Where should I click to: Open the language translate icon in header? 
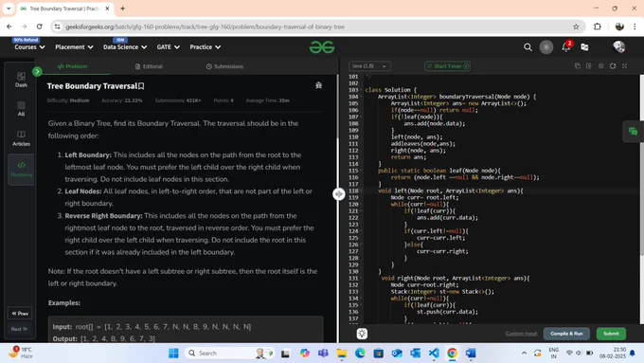(584, 47)
